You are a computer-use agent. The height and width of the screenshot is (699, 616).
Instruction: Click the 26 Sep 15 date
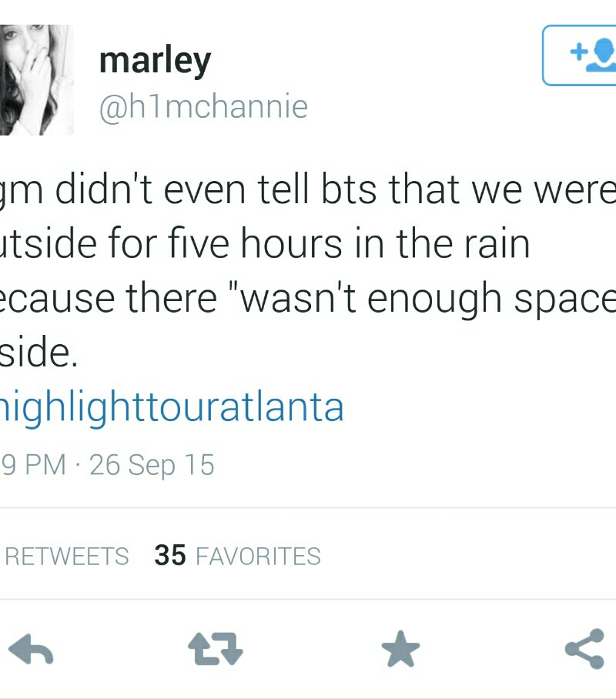(152, 466)
